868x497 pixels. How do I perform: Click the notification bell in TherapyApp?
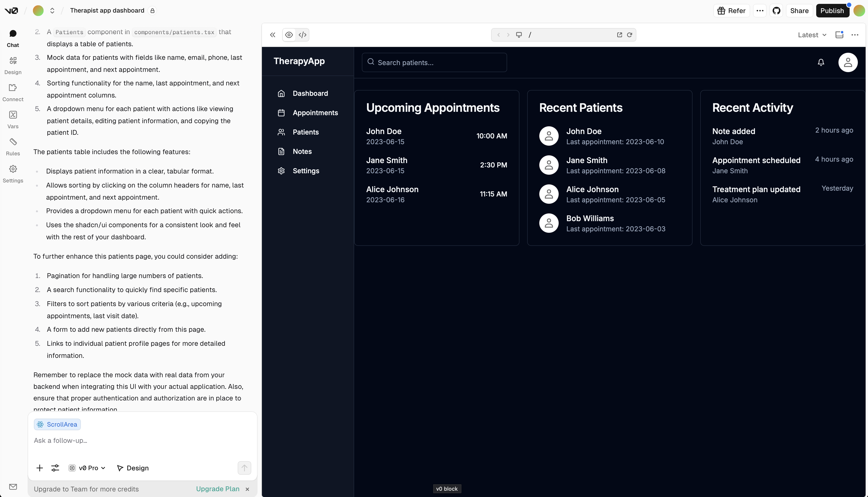[821, 62]
